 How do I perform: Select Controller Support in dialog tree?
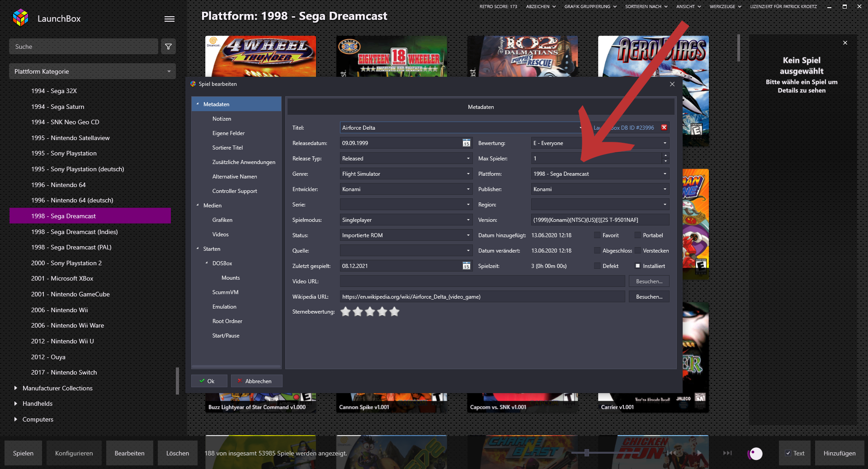(235, 191)
